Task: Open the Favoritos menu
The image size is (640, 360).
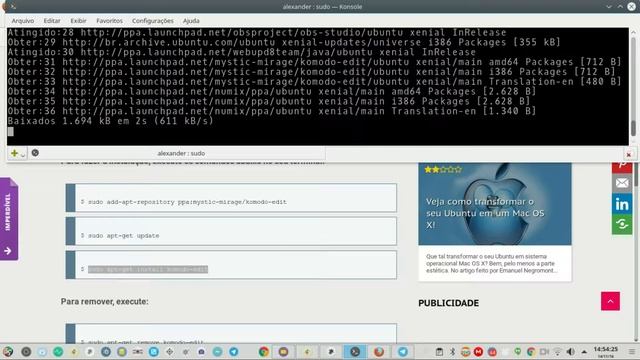Action: pyautogui.click(x=109, y=21)
